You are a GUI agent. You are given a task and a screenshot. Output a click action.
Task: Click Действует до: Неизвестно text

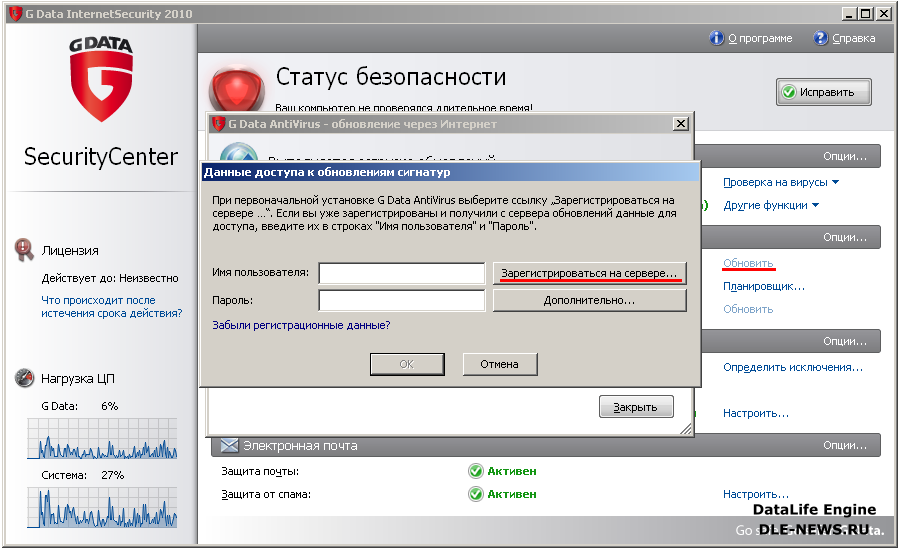point(110,278)
